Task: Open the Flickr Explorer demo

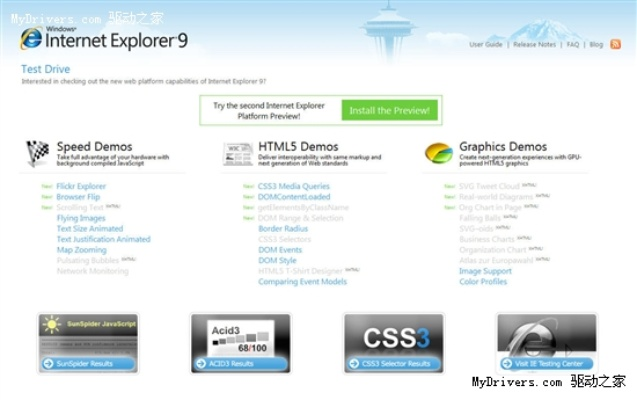Action: point(81,186)
